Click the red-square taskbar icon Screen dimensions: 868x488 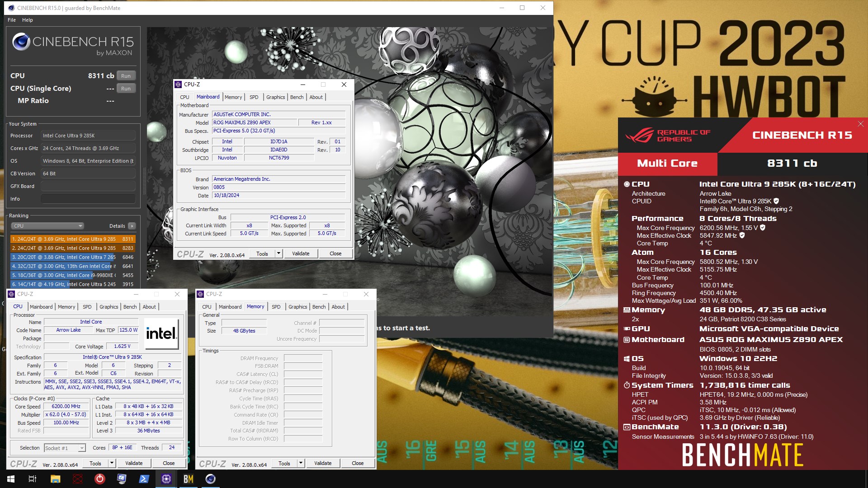(x=77, y=479)
